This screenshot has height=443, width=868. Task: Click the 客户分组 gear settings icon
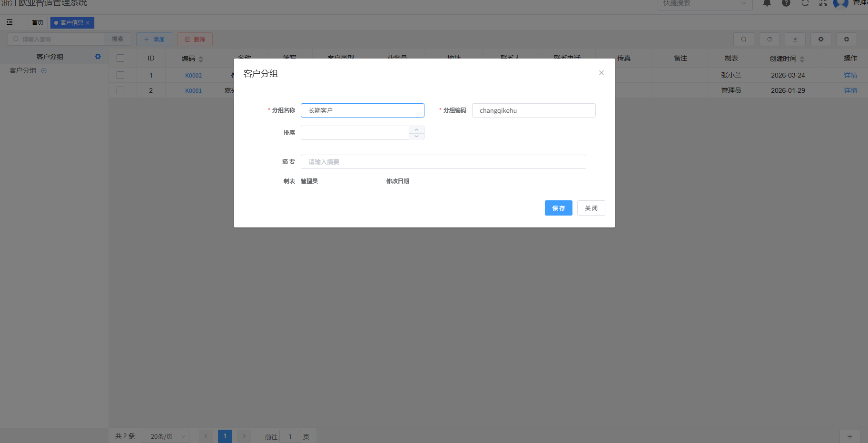98,57
